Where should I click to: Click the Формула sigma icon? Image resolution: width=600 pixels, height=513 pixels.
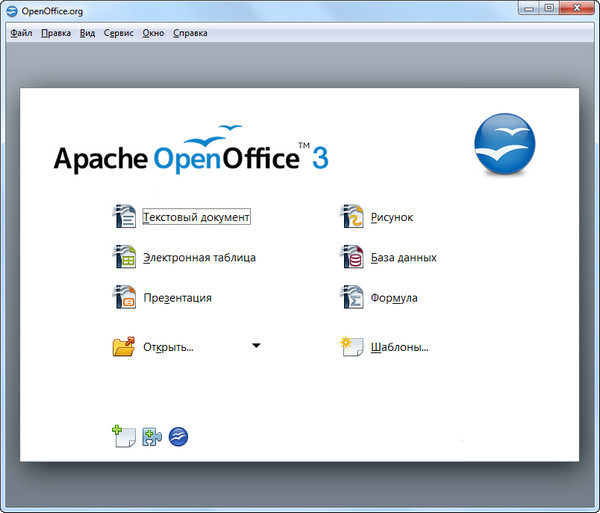pos(352,297)
